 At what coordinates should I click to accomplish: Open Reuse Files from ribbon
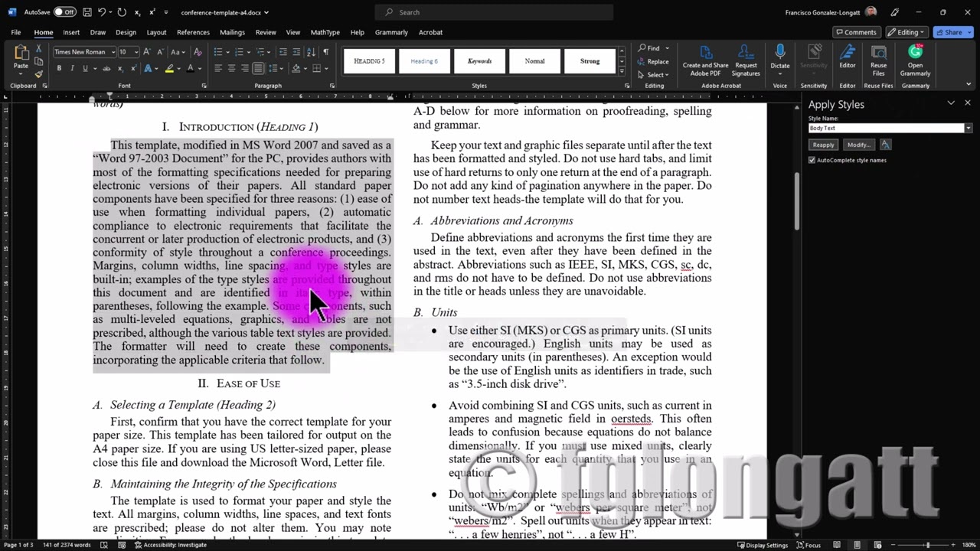coord(878,60)
